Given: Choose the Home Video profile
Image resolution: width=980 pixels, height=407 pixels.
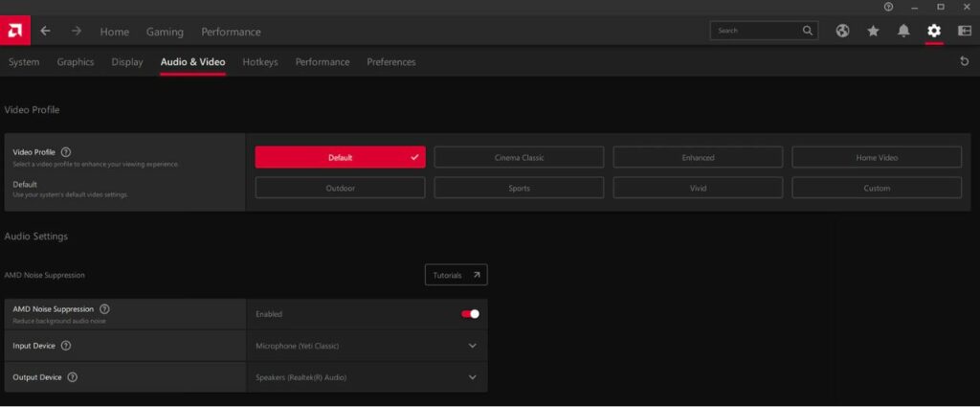Looking at the screenshot, I should [x=877, y=158].
